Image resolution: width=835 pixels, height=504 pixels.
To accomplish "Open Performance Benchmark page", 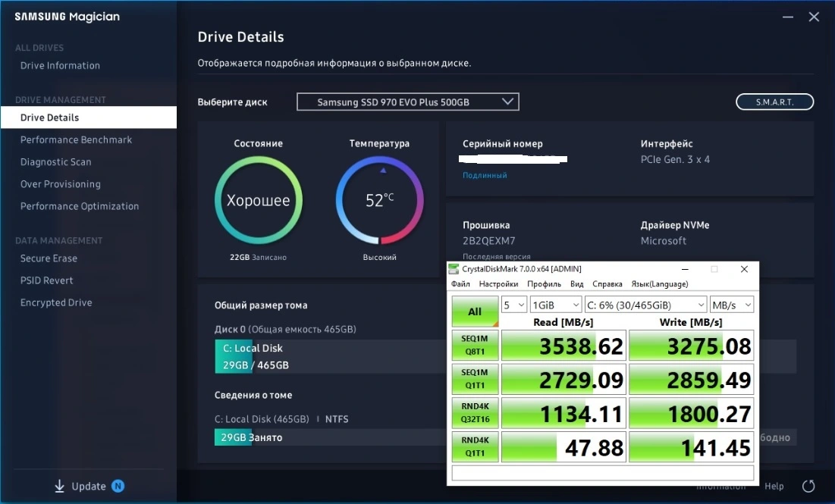I will coord(76,139).
